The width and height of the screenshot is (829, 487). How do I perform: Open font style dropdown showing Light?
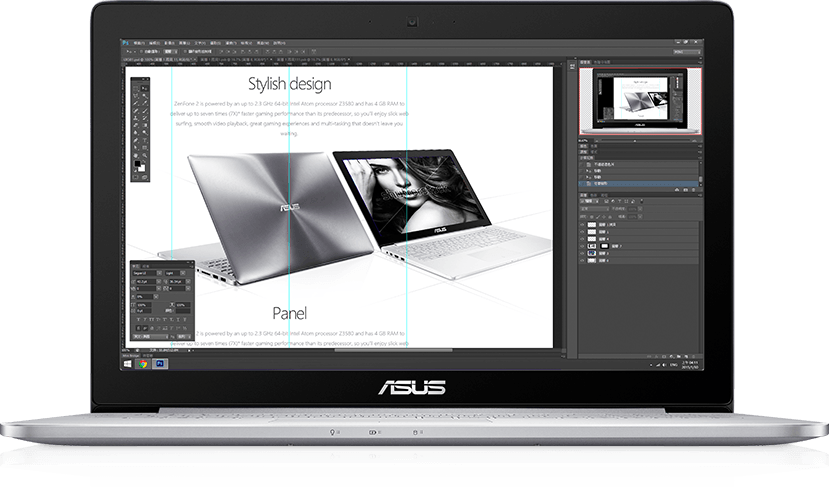pos(183,273)
